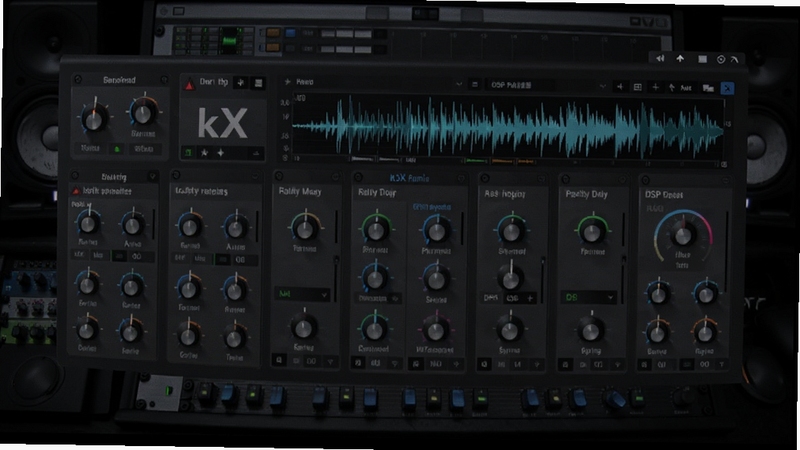Click the circular target icon in the top-right strip
This screenshot has height=450, width=800.
click(721, 60)
